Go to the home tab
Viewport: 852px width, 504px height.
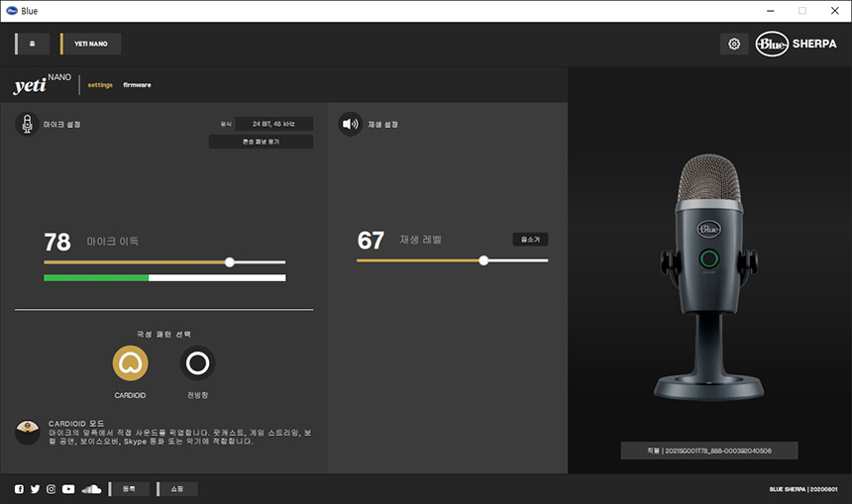coord(32,44)
